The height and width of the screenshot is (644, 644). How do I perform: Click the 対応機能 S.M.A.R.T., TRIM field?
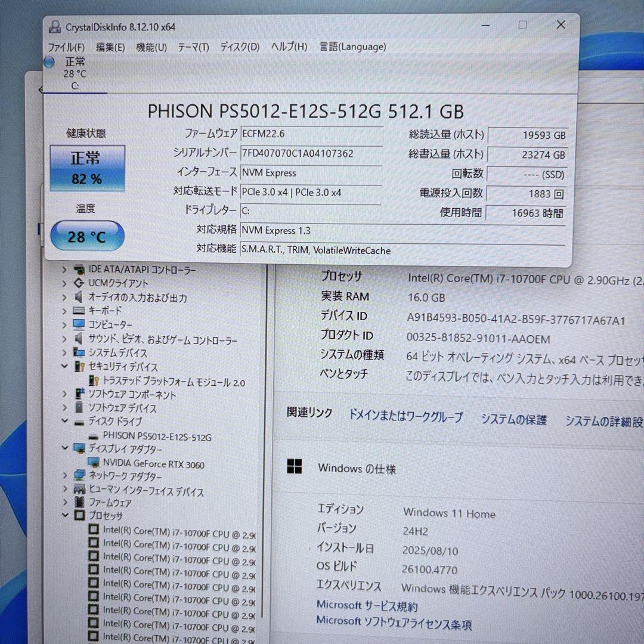click(402, 250)
